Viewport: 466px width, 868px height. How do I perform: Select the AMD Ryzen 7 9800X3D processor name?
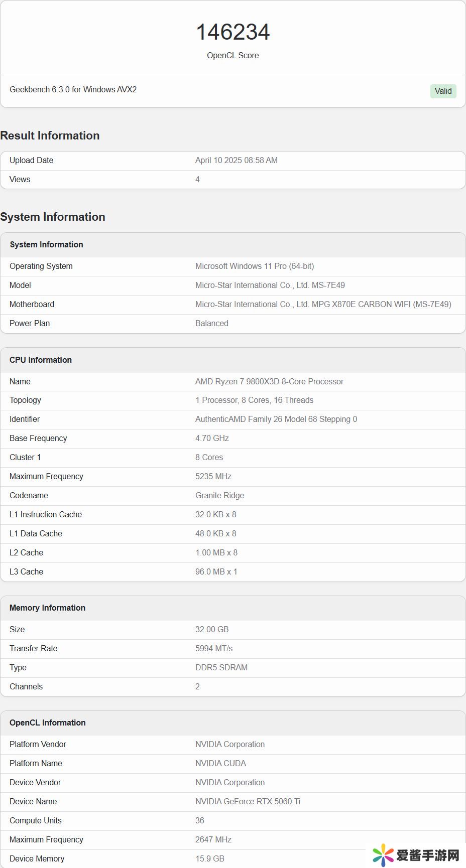point(269,381)
